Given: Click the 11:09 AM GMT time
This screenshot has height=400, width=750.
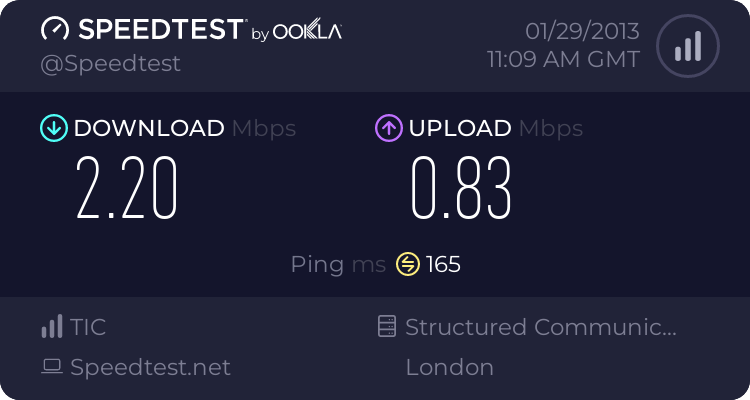Looking at the screenshot, I should click(563, 59).
